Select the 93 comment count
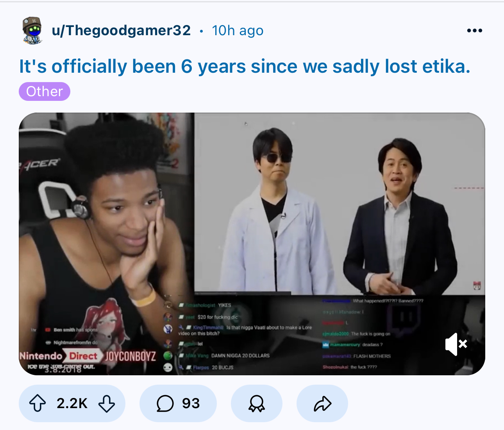 [191, 403]
